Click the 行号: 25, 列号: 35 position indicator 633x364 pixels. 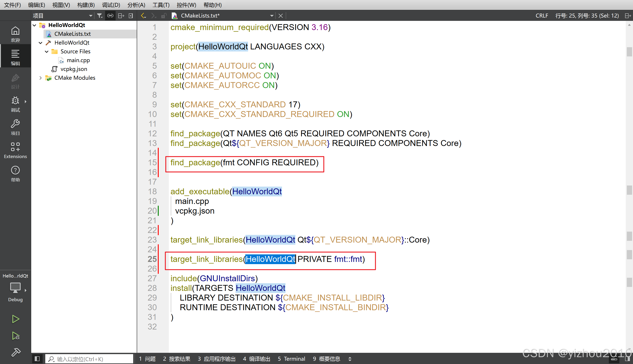point(587,16)
